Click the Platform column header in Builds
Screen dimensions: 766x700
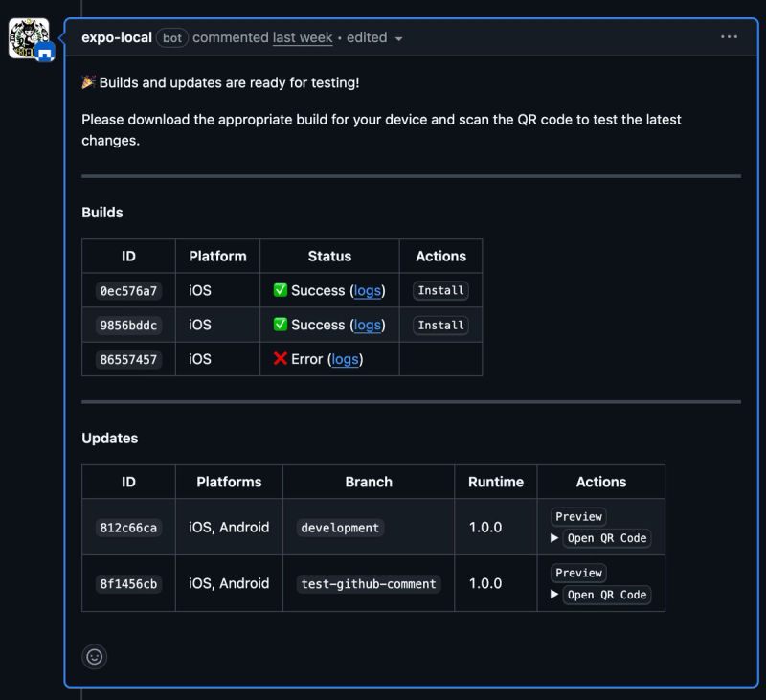[x=218, y=257]
